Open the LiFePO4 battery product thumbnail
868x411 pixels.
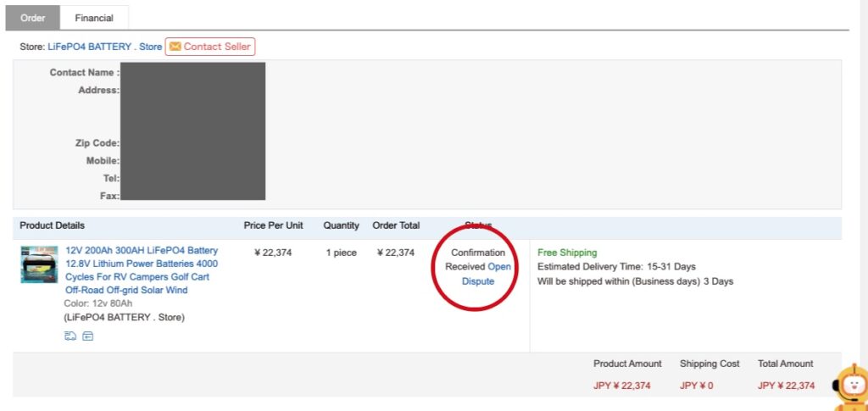39,264
